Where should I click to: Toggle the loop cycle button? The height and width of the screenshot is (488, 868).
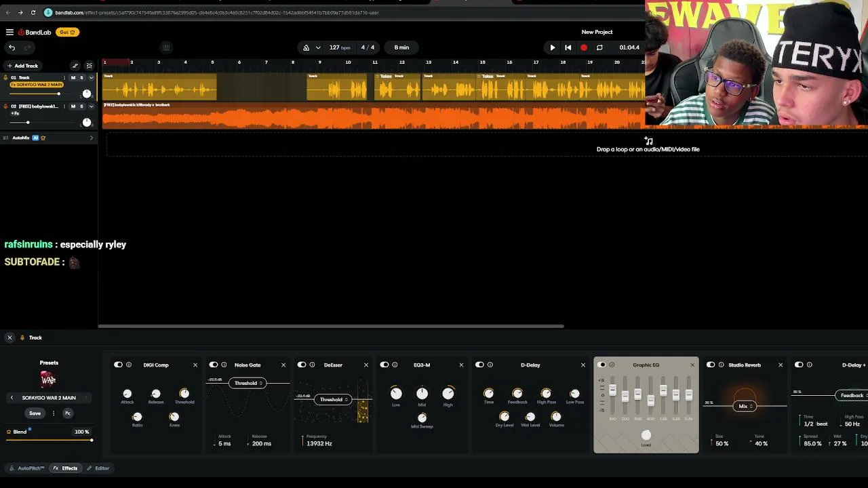599,47
